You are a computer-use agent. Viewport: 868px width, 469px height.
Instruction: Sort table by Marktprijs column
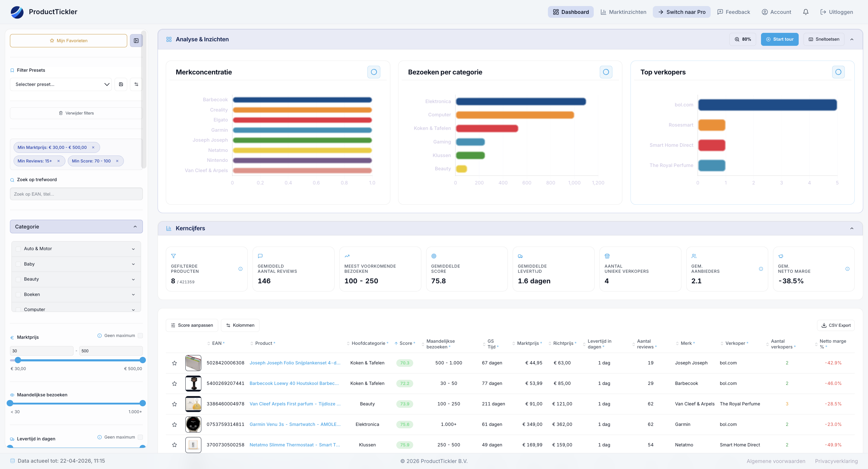click(527, 343)
